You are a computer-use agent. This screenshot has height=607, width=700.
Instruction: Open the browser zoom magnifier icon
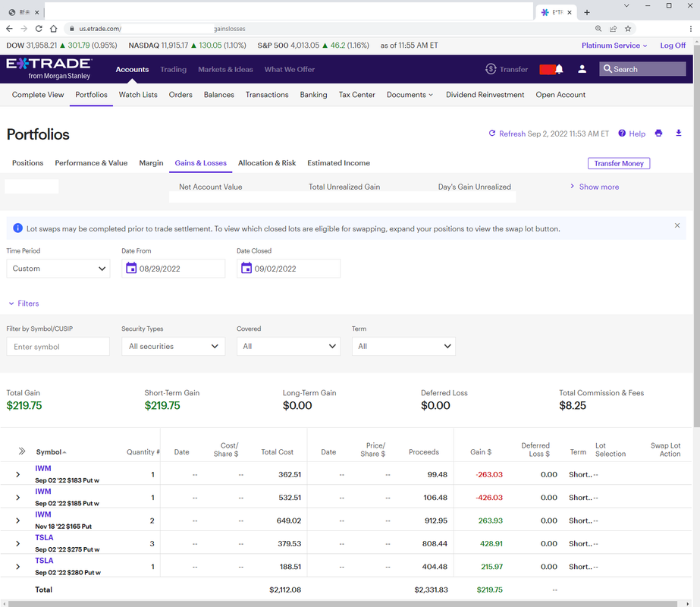click(598, 29)
